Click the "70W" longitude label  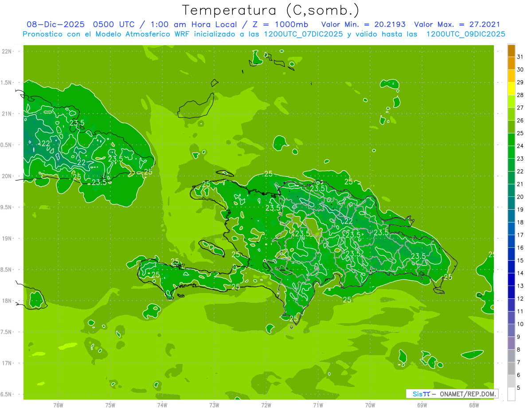click(370, 405)
